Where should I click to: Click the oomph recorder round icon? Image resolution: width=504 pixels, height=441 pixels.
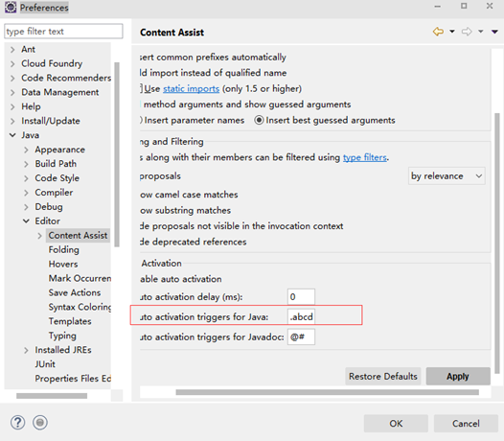click(40, 423)
